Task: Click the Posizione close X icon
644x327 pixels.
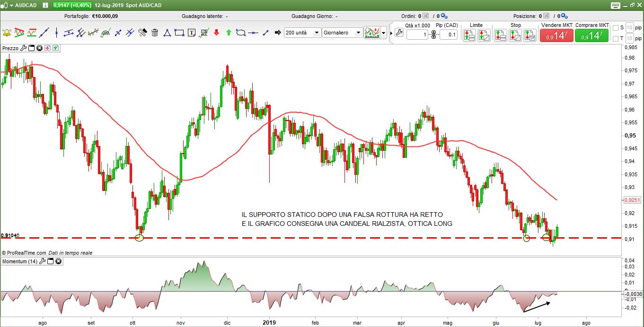Action: click(546, 16)
